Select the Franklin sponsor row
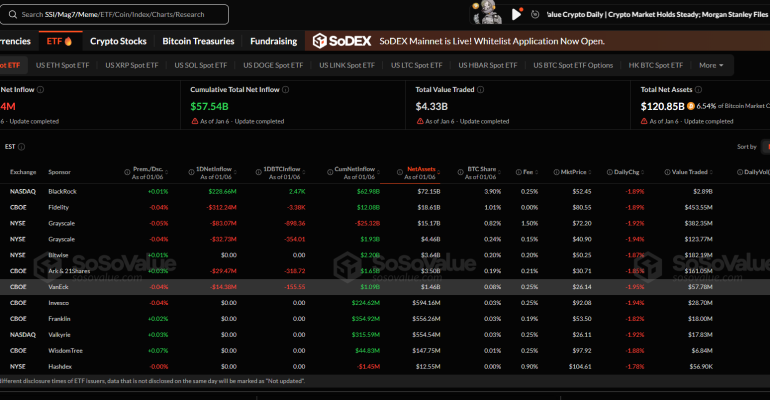The height and width of the screenshot is (400, 770). coord(385,319)
